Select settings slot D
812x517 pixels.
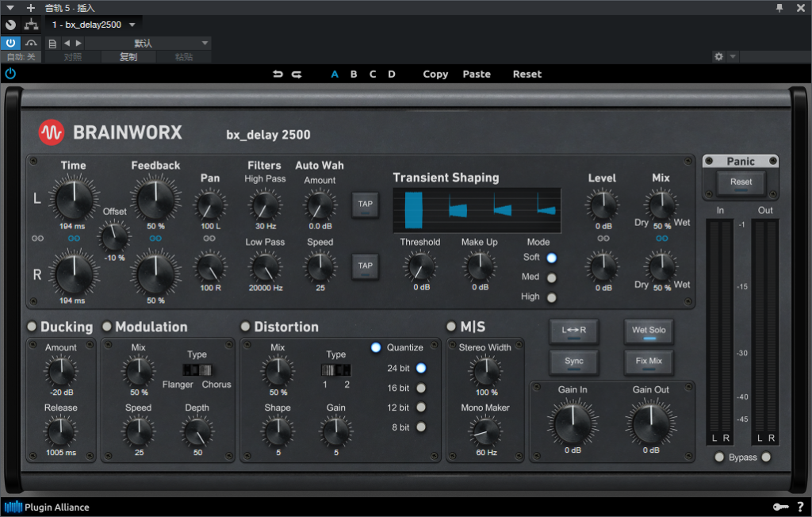pyautogui.click(x=392, y=75)
